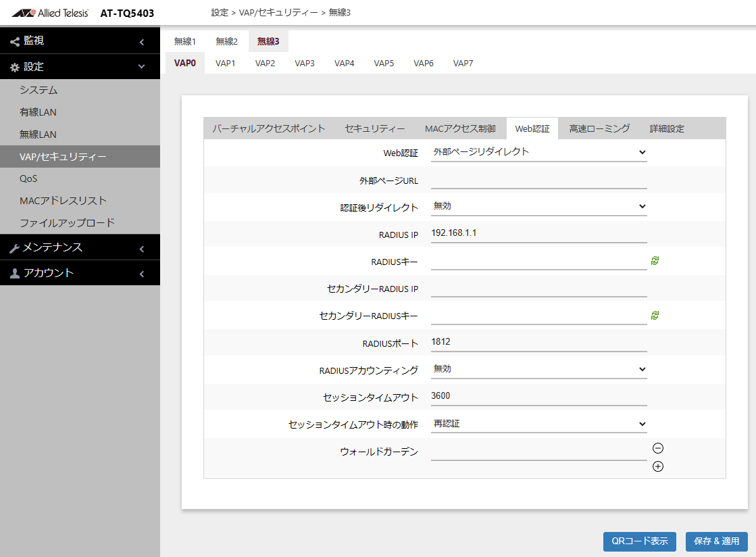Expand the 監視 sidebar menu
The image size is (756, 557).
[x=80, y=41]
